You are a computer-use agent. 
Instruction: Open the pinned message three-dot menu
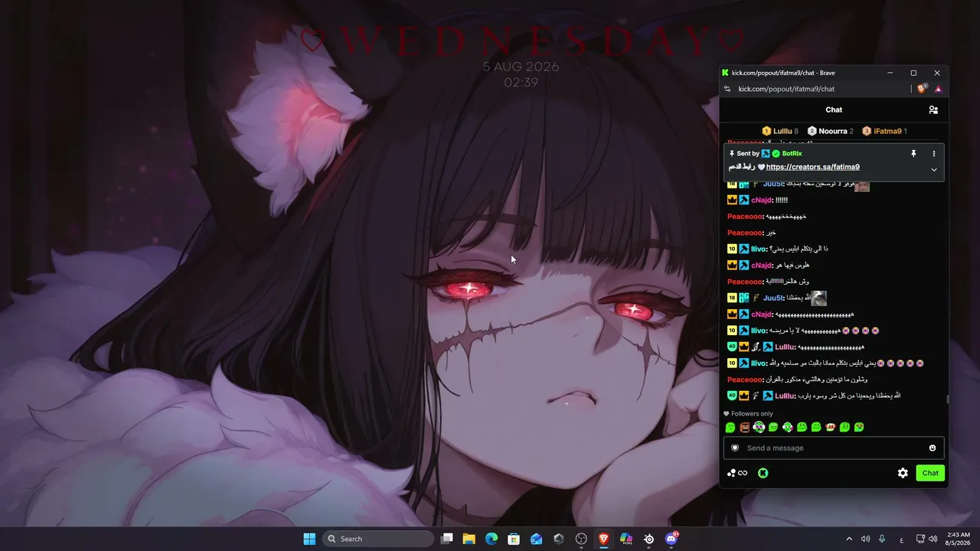point(934,154)
